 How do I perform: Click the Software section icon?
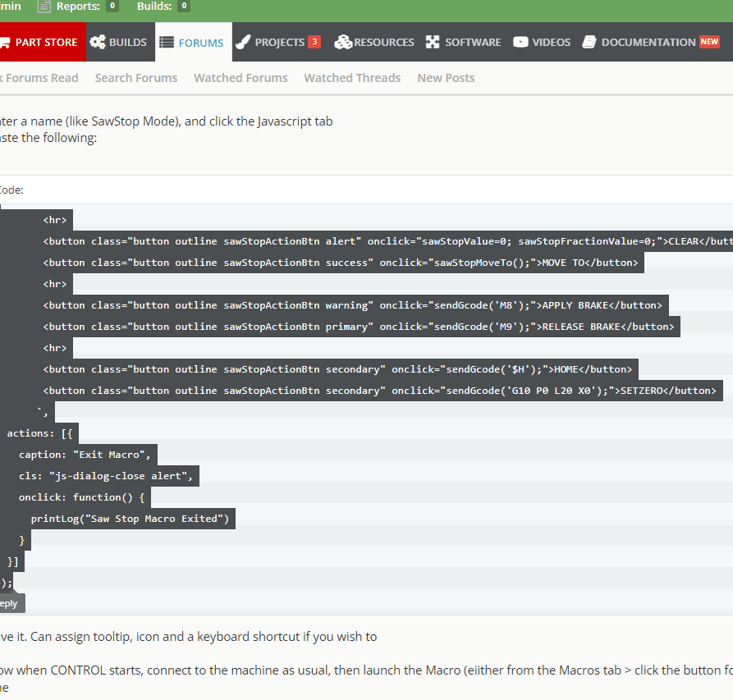(x=433, y=42)
